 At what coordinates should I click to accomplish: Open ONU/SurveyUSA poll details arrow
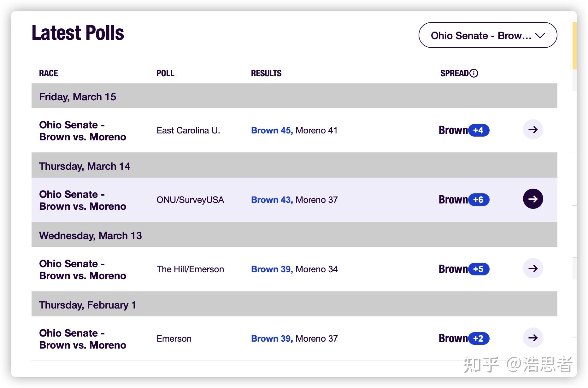533,199
